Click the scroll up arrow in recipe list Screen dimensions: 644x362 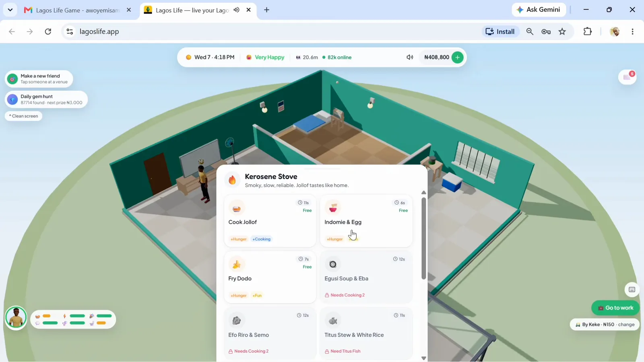point(423,193)
